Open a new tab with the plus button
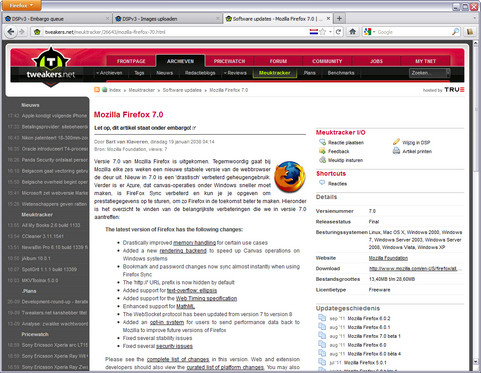 339,19
